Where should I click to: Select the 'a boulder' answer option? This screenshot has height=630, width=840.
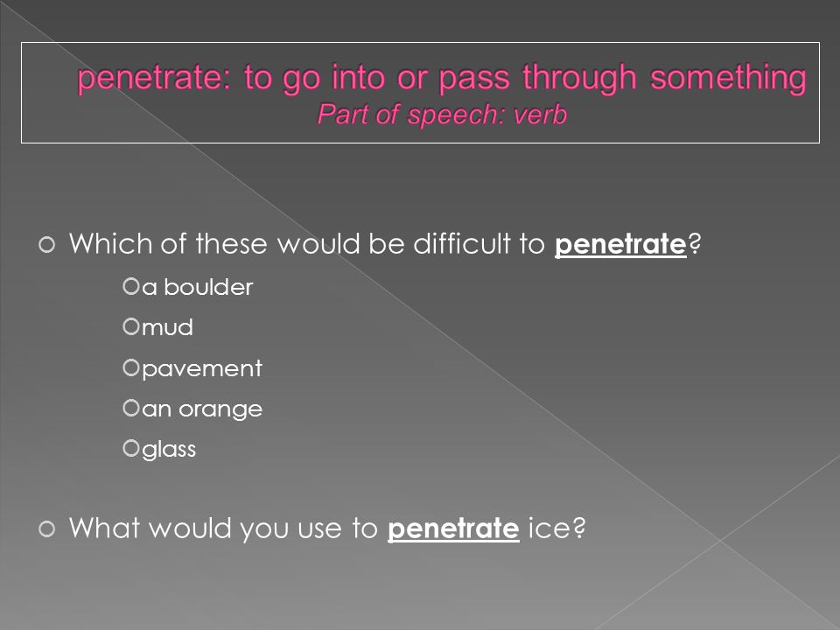[x=197, y=287]
